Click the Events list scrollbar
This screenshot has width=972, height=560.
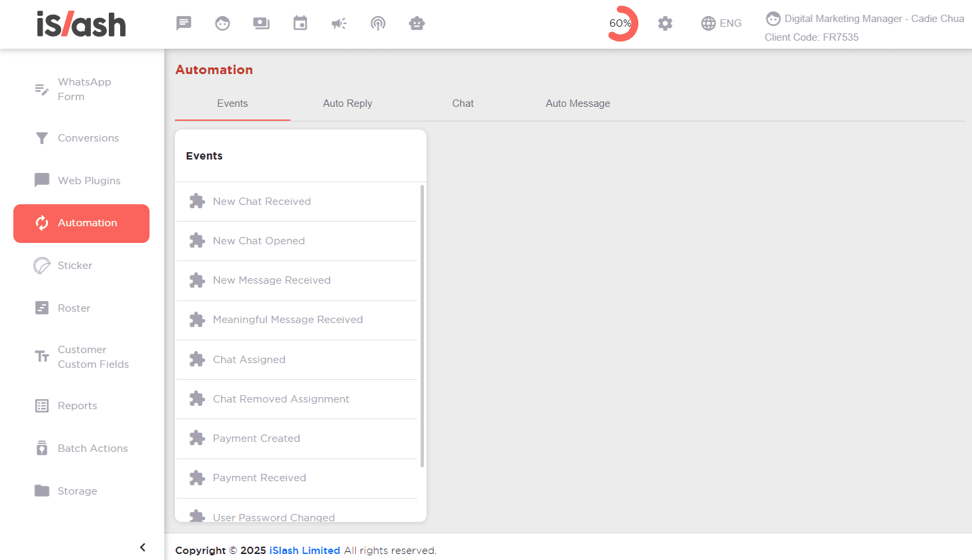point(422,326)
